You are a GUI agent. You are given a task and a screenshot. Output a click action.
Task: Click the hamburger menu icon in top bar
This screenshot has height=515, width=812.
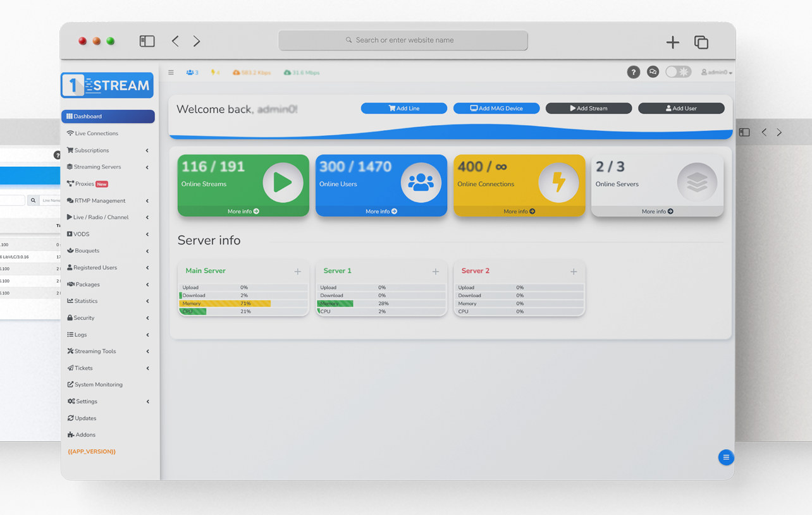tap(171, 73)
